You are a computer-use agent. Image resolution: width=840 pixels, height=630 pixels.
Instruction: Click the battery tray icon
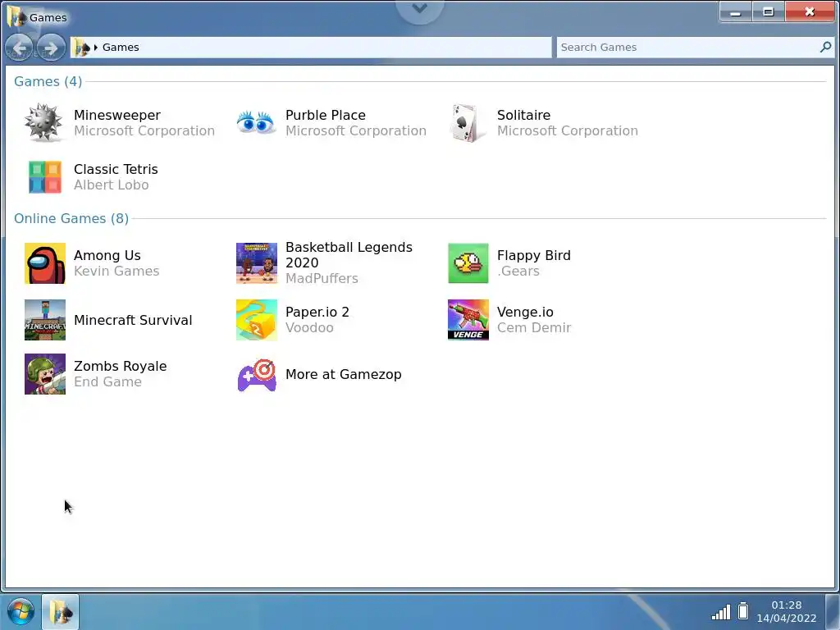(x=743, y=611)
